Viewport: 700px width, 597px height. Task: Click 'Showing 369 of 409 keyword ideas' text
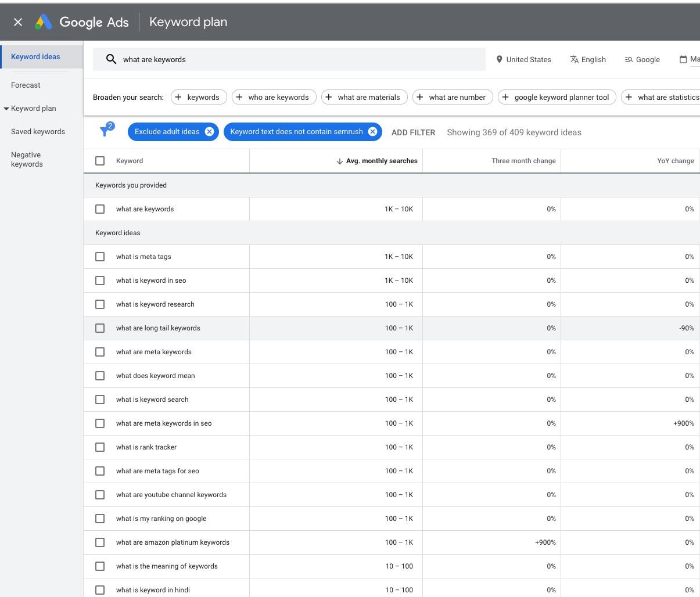[x=514, y=132]
